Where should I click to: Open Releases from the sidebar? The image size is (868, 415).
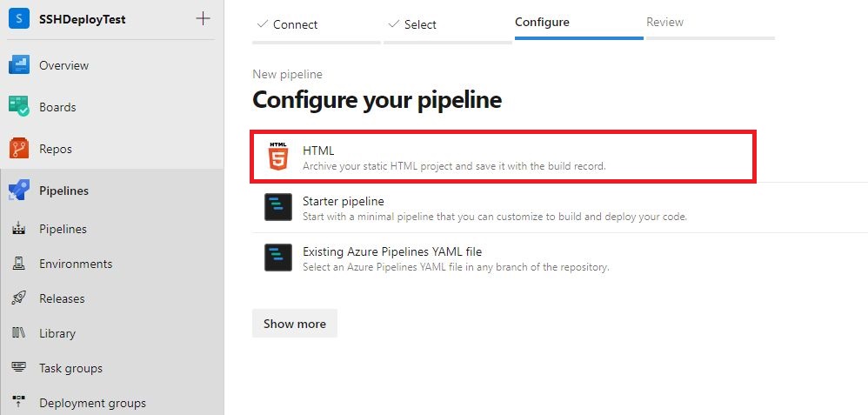click(x=110, y=298)
